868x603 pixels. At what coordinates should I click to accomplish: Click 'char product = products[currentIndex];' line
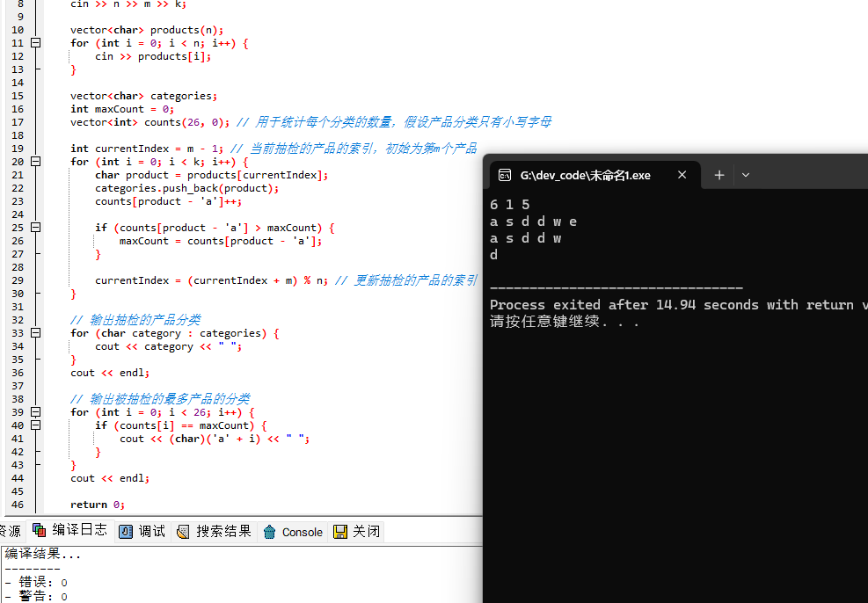click(x=211, y=175)
